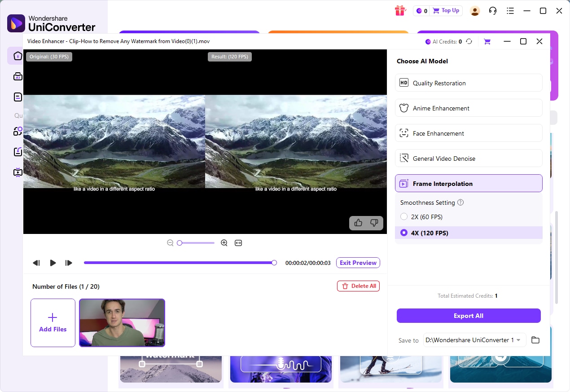Select the Anime Enhancement AI model
The height and width of the screenshot is (392, 570).
pyautogui.click(x=469, y=108)
